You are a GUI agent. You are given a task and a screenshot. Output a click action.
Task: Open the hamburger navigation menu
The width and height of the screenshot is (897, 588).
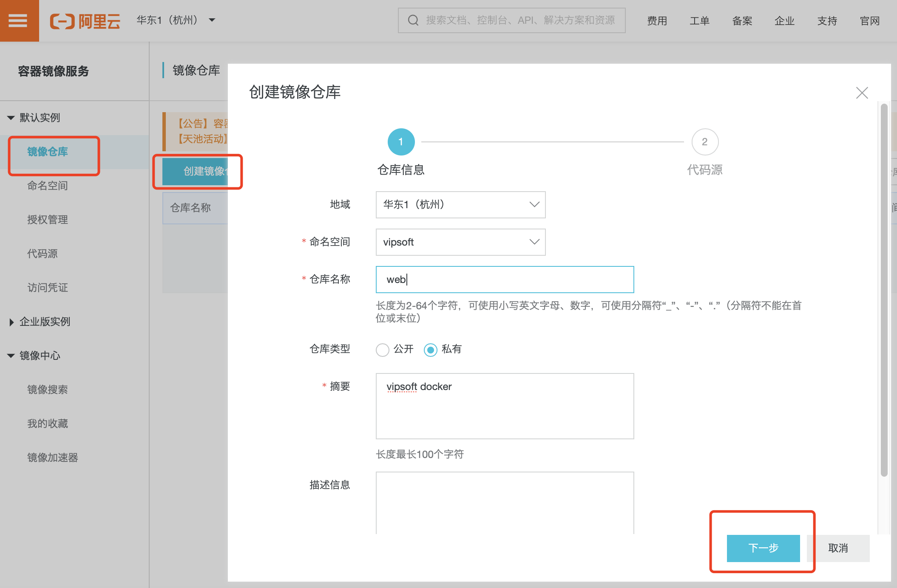click(x=19, y=20)
